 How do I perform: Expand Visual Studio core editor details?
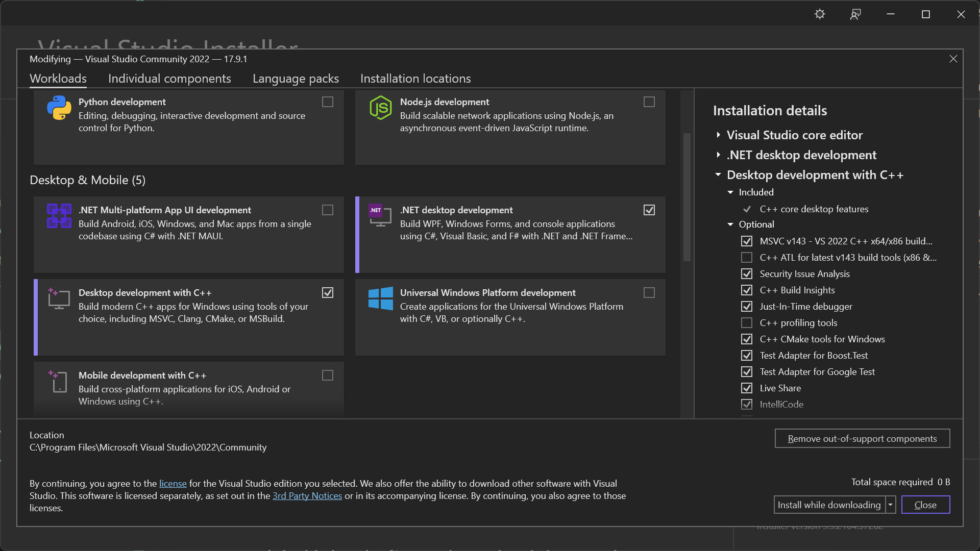tap(718, 135)
